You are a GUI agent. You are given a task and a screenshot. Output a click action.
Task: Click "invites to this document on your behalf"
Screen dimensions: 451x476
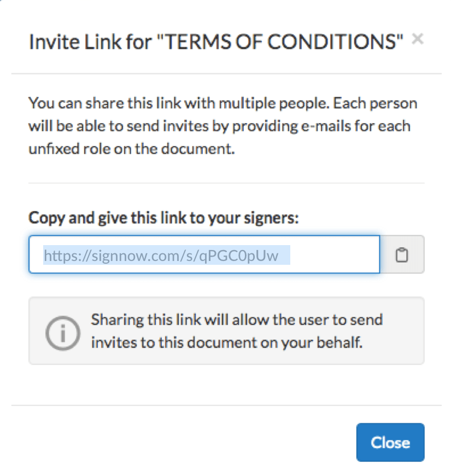pos(227,343)
